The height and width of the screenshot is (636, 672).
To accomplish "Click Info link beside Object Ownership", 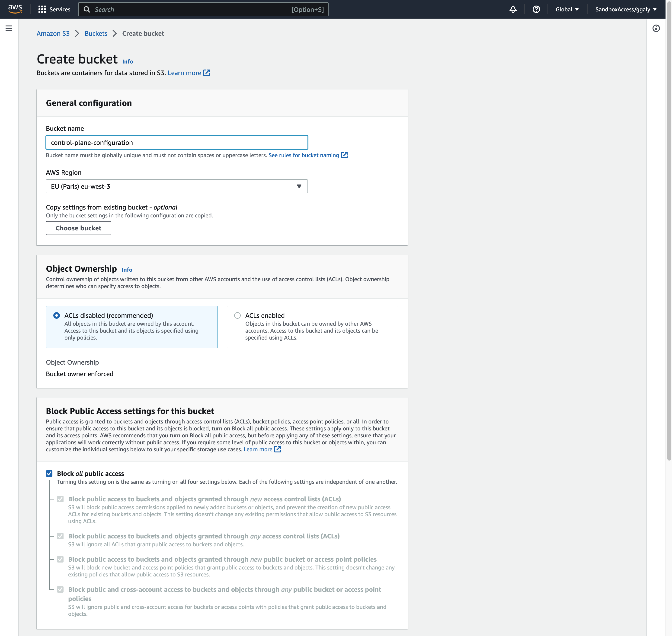I will (x=127, y=270).
